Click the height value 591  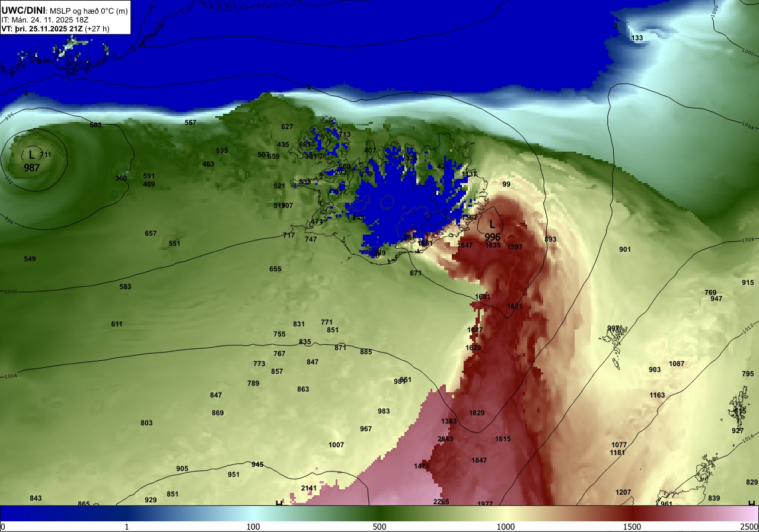[149, 176]
